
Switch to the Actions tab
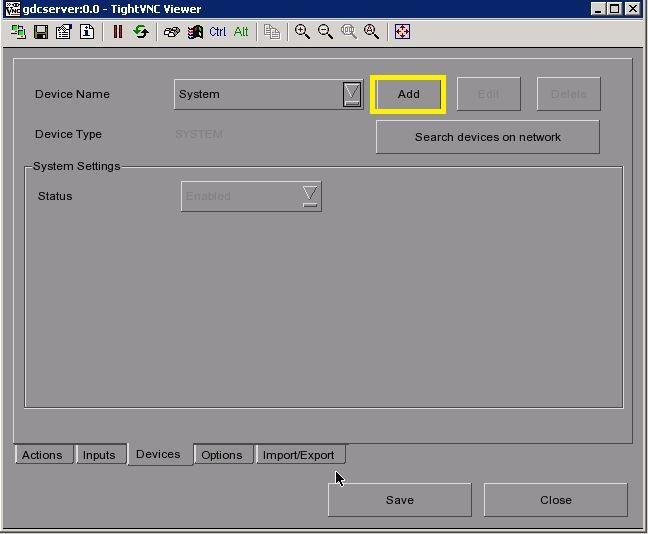[x=44, y=455]
